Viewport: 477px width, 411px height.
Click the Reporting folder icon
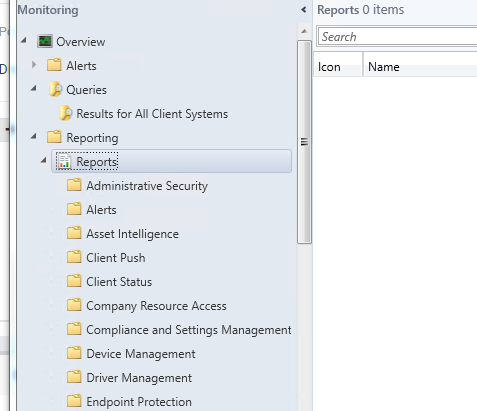click(x=54, y=137)
